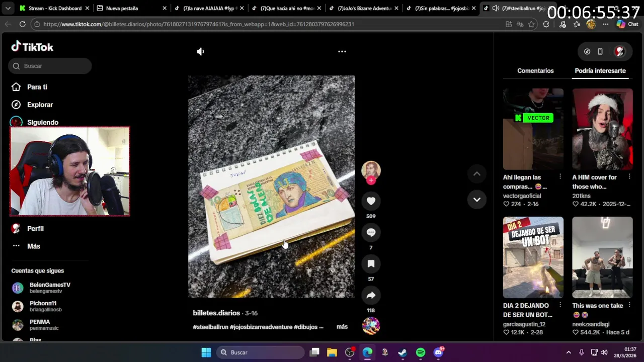Mute the post audio with speaker icon

(200, 51)
